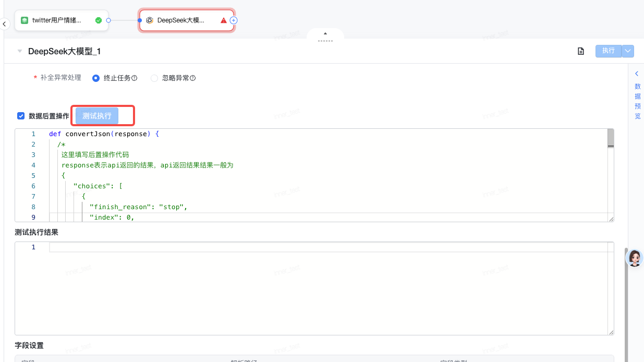The image size is (644, 362).
Task: Expand the left sidebar with chevron button
Action: tap(4, 24)
